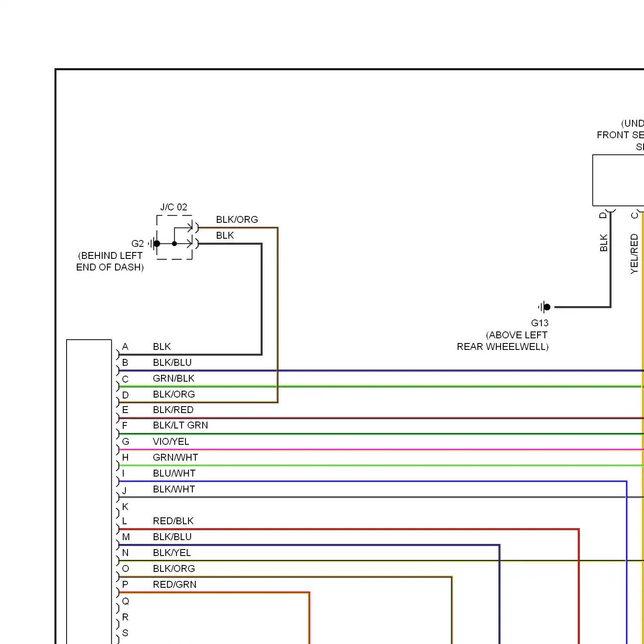
Task: Click the "BLU/WHT" wire label
Action: tap(174, 473)
